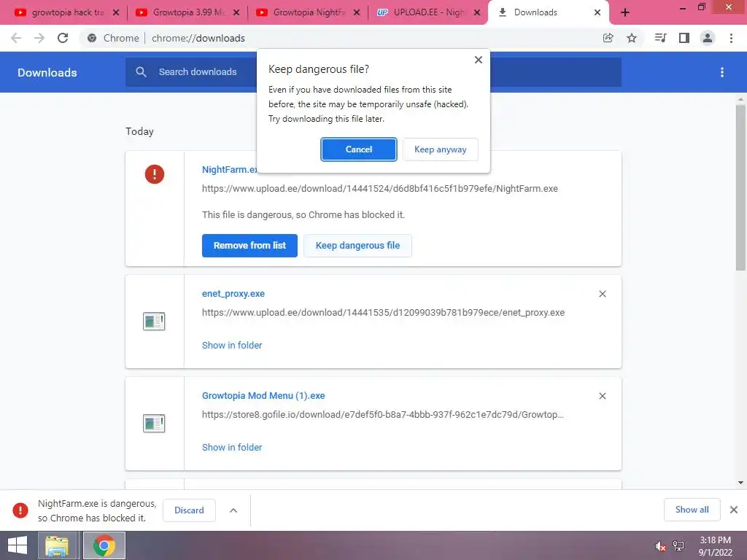Cancel keeping the dangerous file

pos(358,149)
